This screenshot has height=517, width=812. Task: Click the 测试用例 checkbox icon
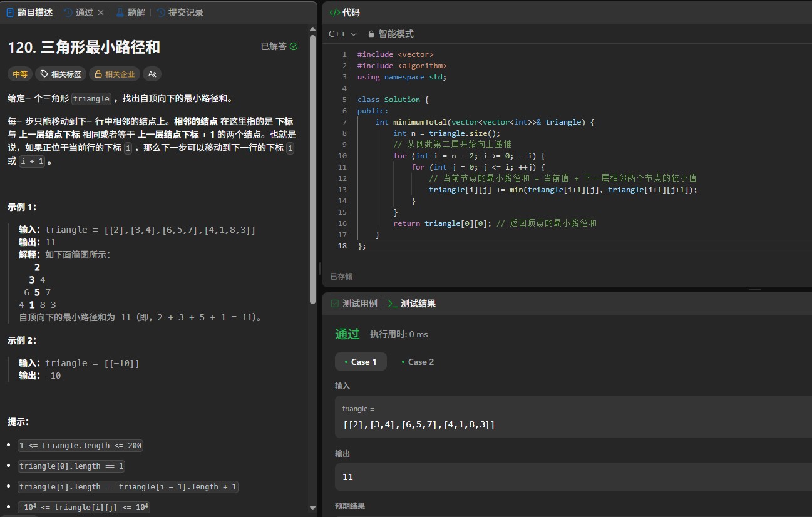334,304
